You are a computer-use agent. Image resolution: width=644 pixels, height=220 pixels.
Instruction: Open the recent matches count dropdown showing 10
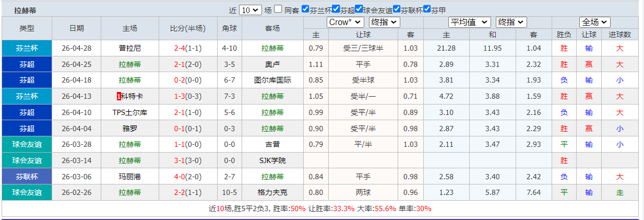[250, 9]
